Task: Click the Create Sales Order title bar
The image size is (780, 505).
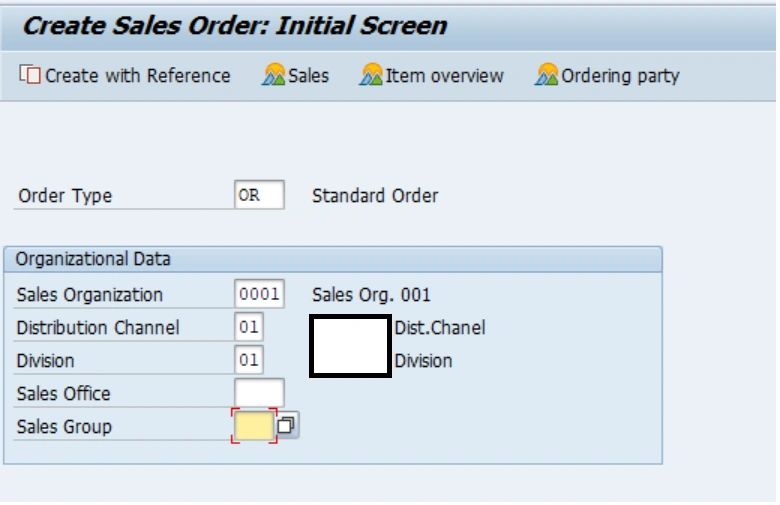Action: point(388,26)
